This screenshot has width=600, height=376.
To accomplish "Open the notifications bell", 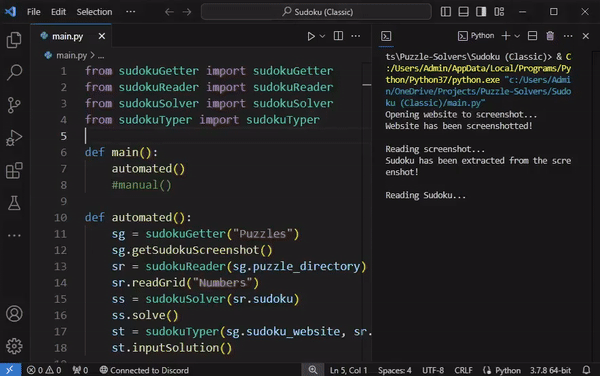I will point(586,370).
